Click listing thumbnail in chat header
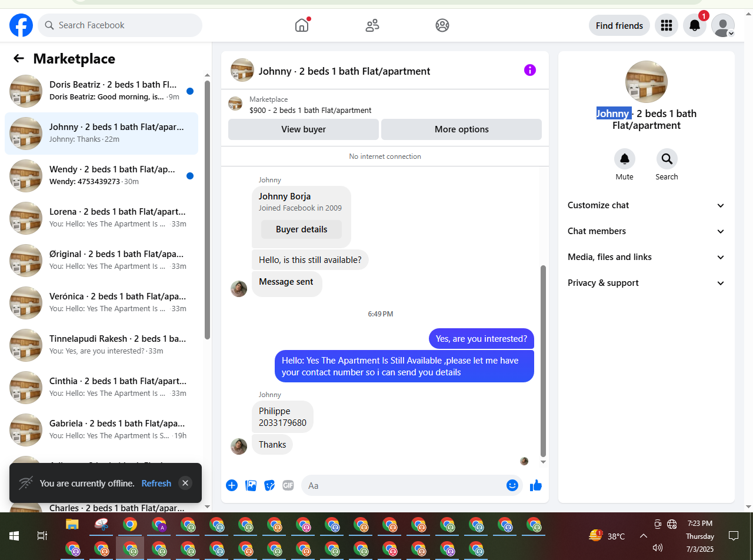The image size is (753, 560). pos(242,71)
